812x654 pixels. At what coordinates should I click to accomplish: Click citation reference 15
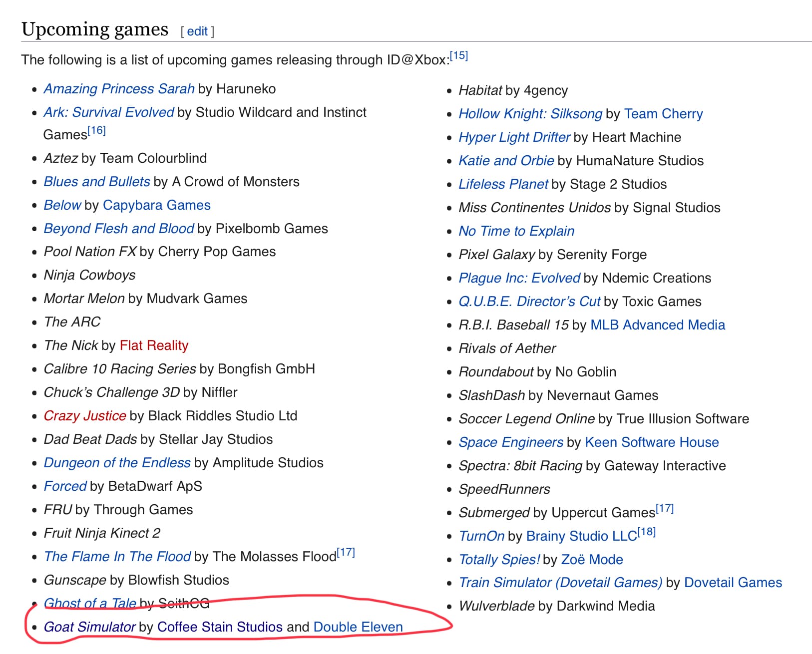coord(458,55)
